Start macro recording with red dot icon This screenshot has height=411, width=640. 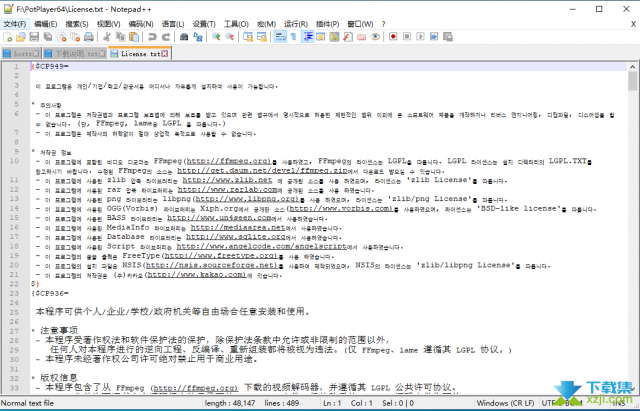pyautogui.click(x=393, y=37)
